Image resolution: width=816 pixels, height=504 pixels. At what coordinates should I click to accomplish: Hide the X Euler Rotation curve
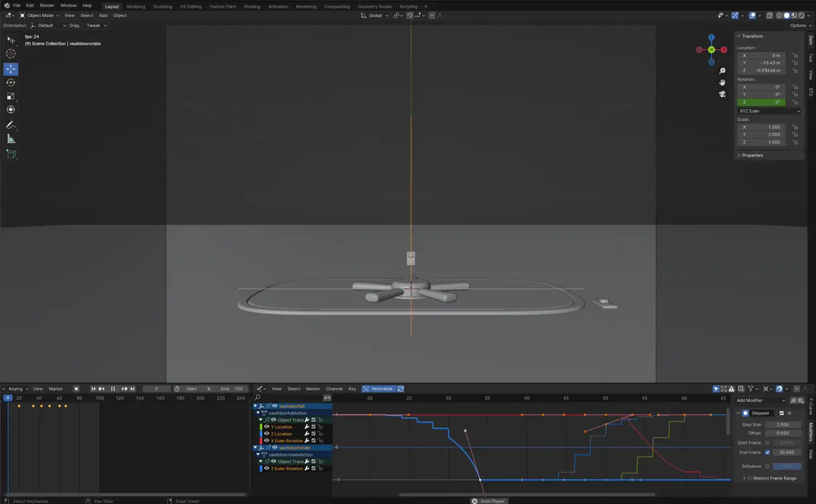click(266, 441)
